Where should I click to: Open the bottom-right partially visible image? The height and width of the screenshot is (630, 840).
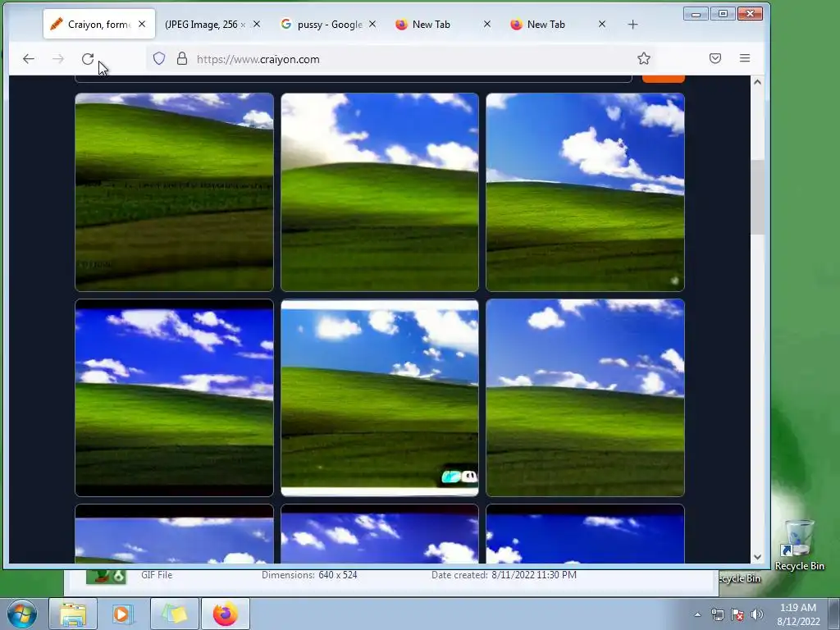[585, 534]
